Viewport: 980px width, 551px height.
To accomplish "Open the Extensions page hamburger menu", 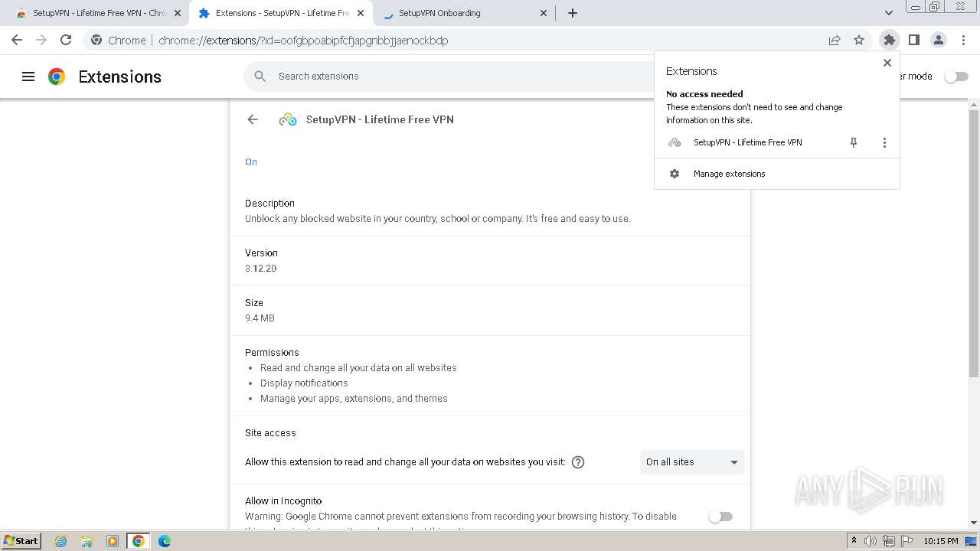I will (28, 77).
